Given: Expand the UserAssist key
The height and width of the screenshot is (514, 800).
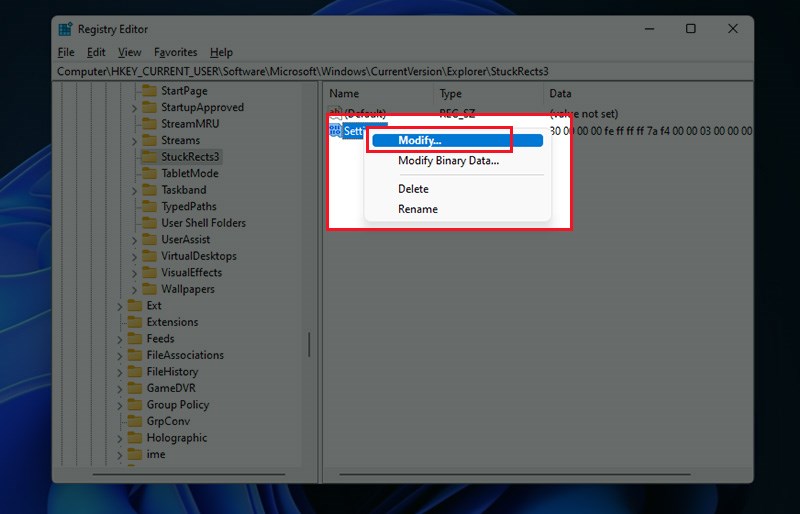Looking at the screenshot, I should [x=134, y=240].
